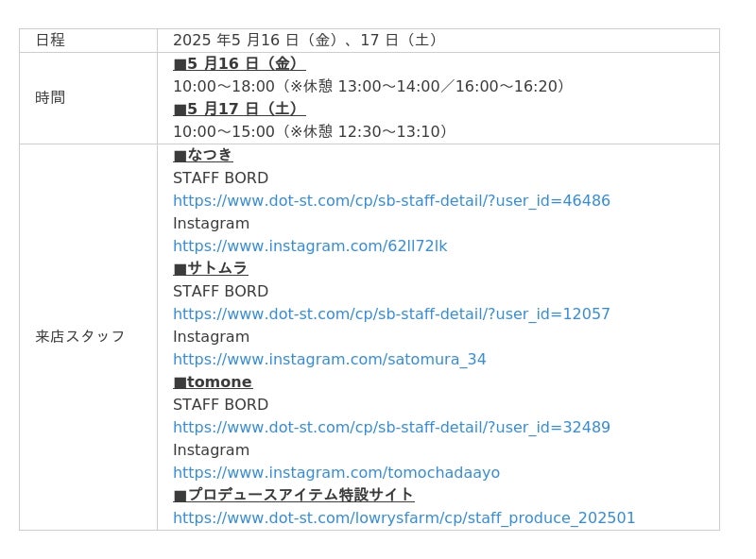Open the lowrysfarm staff_produce_202501 link

pos(404,517)
